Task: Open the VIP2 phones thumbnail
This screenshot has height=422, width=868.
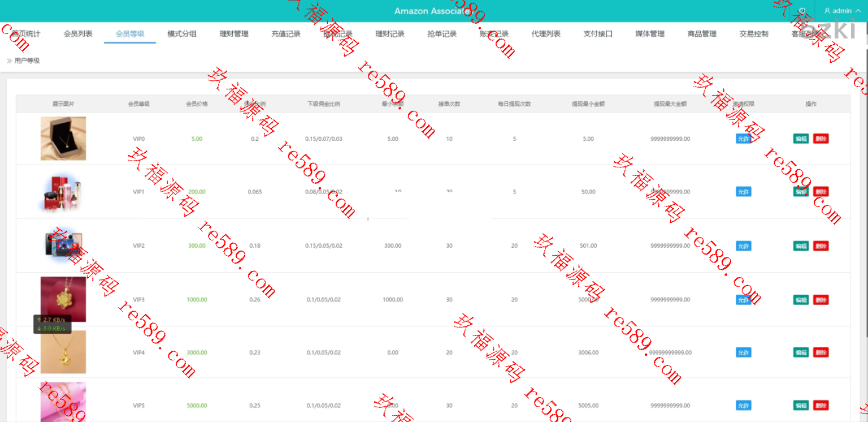Action: pos(63,246)
